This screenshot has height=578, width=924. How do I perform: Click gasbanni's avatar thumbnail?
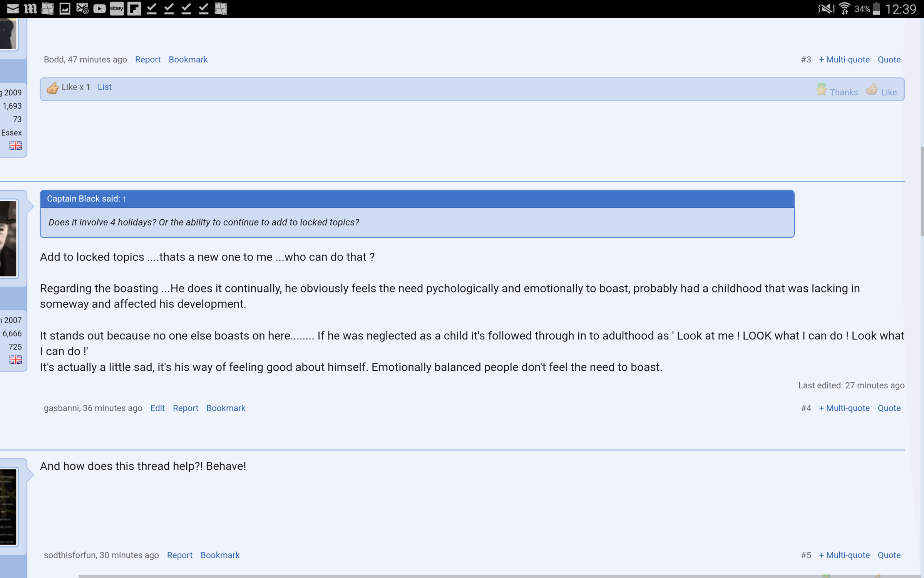tap(8, 239)
